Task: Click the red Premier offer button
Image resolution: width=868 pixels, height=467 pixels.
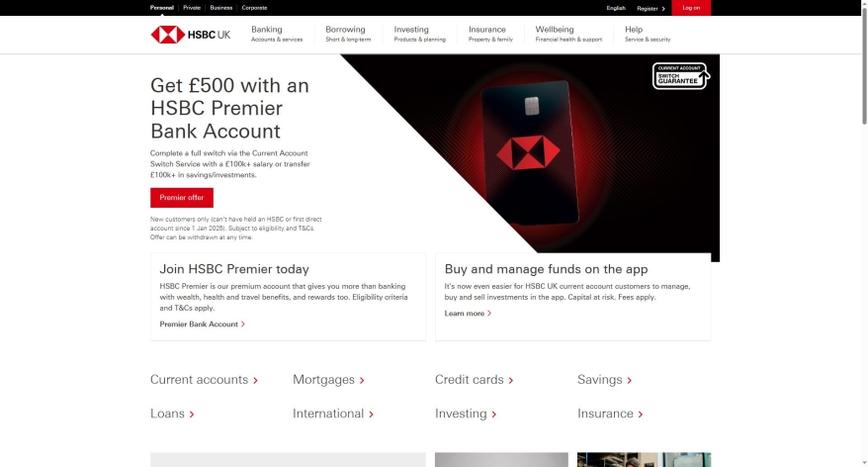Action: click(182, 198)
